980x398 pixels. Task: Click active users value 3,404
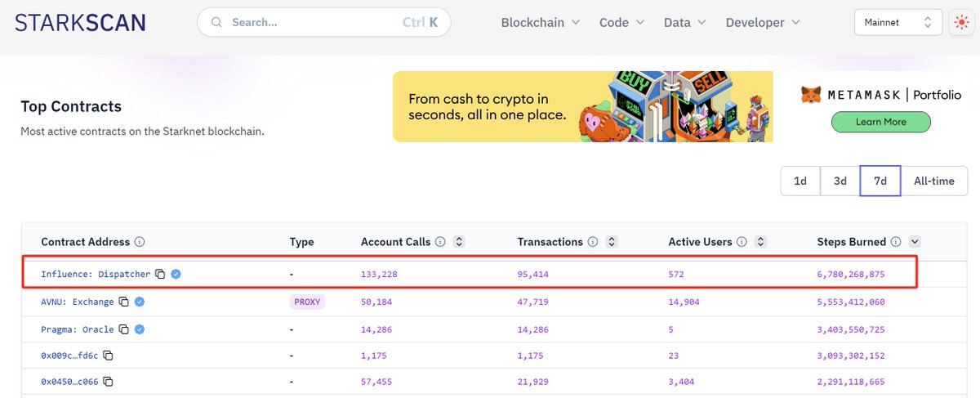tap(682, 382)
